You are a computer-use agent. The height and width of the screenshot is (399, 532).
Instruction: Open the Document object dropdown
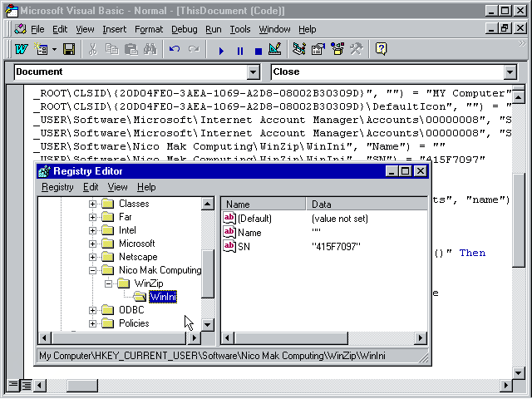(x=253, y=72)
